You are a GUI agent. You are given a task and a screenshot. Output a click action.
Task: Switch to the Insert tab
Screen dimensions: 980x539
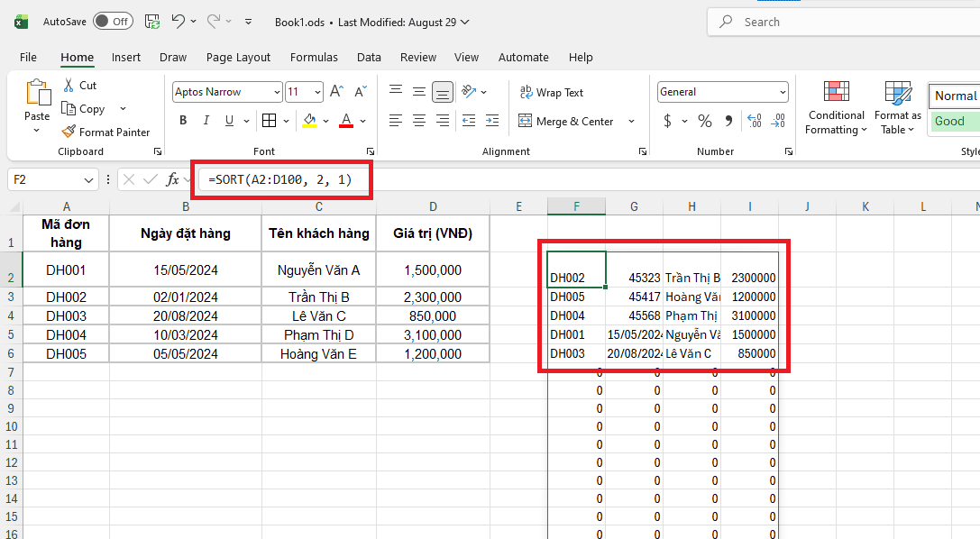pos(125,57)
